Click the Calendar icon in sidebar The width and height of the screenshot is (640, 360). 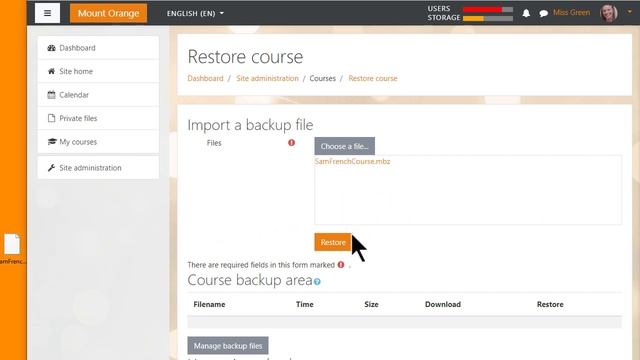pos(51,95)
